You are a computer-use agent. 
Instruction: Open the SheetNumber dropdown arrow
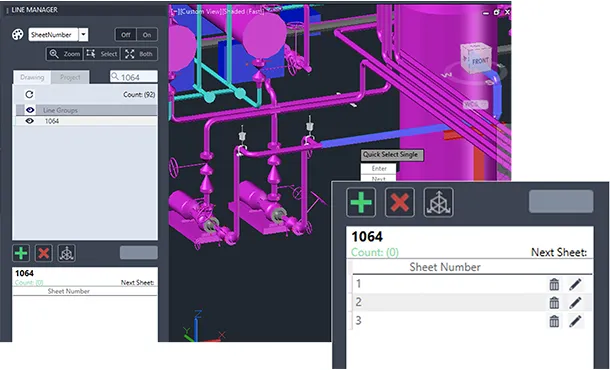pyautogui.click(x=83, y=35)
